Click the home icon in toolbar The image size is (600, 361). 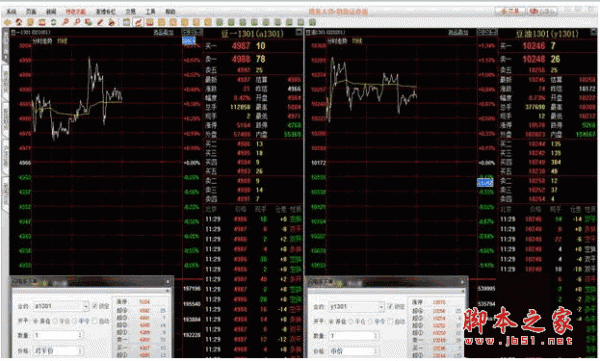[19, 22]
